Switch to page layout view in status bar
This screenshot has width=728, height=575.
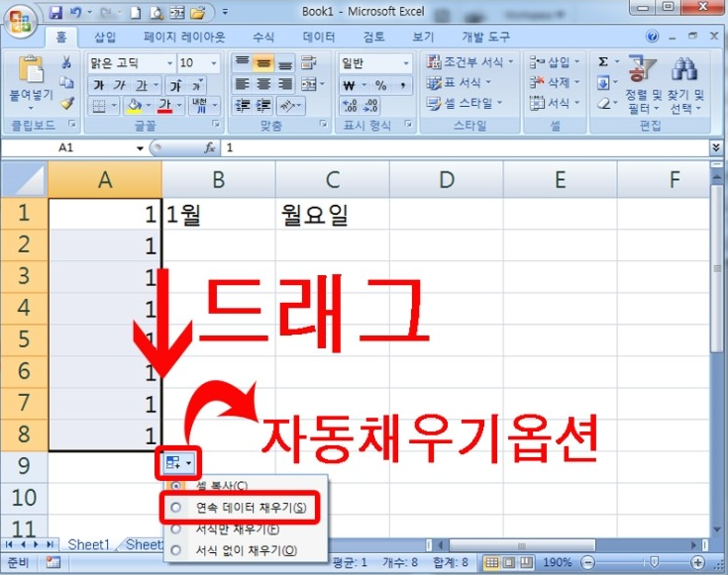click(x=509, y=563)
